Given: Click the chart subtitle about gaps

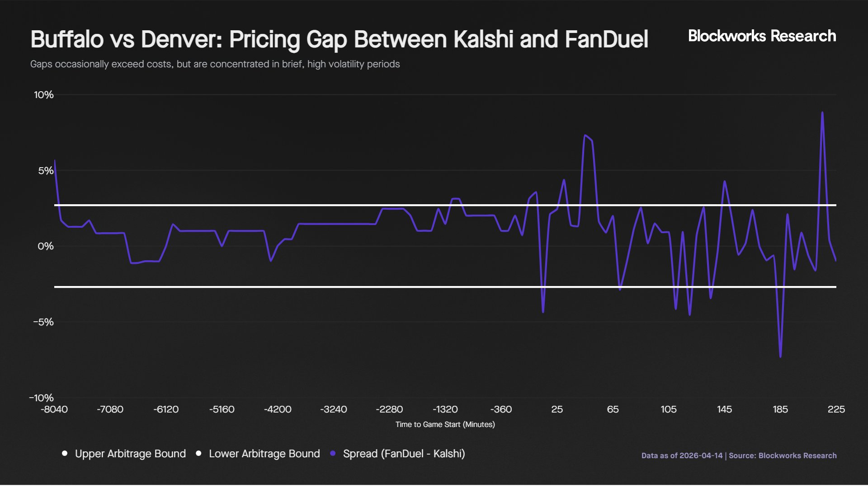Looking at the screenshot, I should click(215, 64).
